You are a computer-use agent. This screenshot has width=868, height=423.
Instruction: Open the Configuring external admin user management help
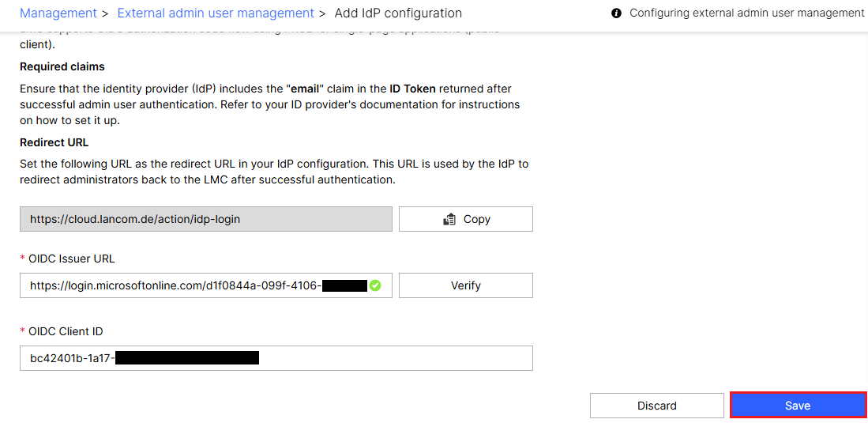click(x=746, y=13)
